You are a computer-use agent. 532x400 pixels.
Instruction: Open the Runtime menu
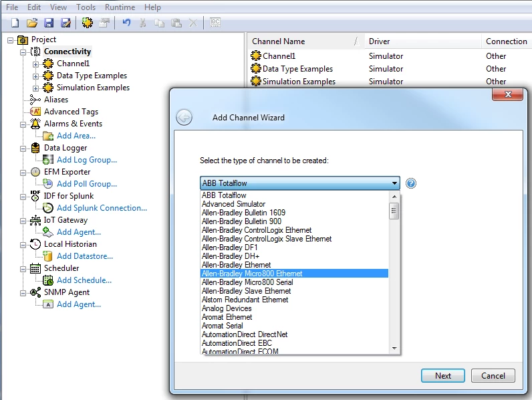click(x=120, y=7)
